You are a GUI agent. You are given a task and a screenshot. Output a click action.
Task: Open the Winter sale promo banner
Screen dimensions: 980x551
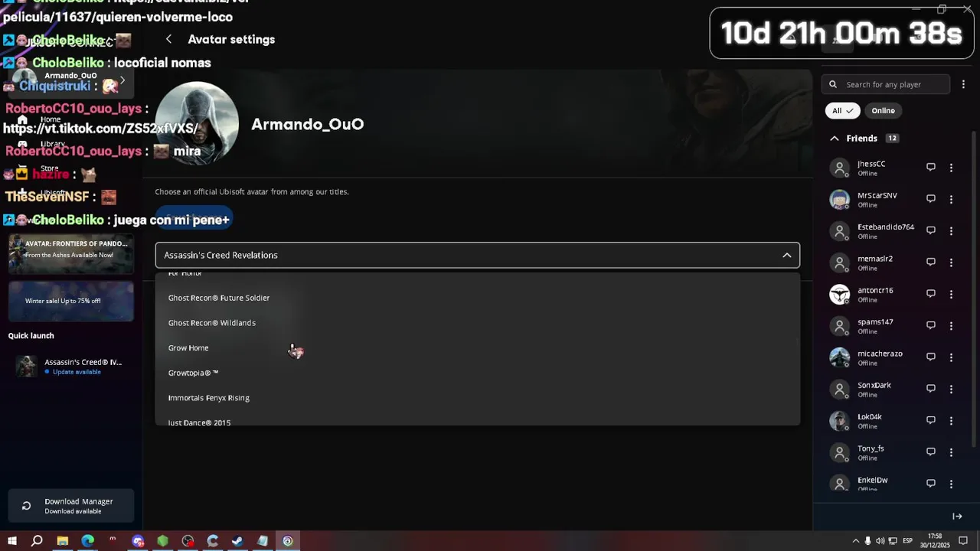point(71,301)
